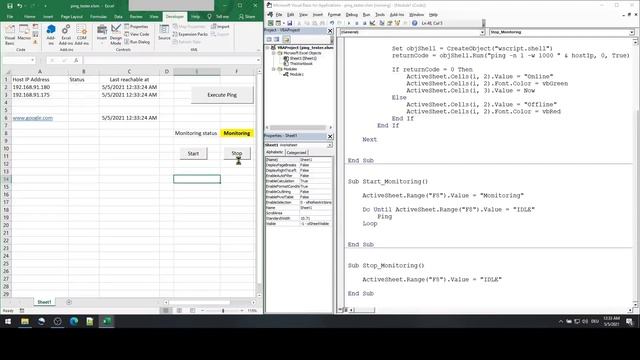Open Format menu in VBA editor
Screen dimensions: 640x360
pos(334,15)
